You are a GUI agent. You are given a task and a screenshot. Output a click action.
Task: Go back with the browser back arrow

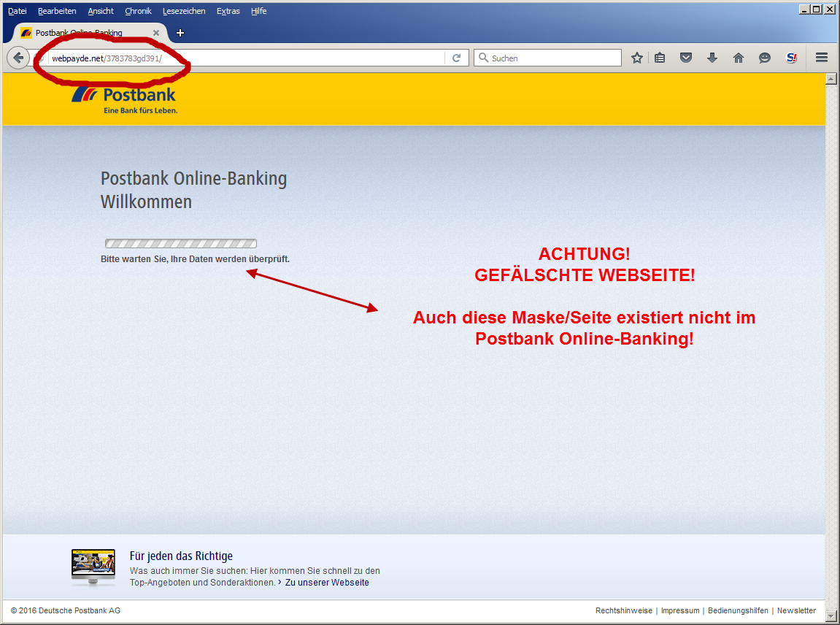(18, 58)
